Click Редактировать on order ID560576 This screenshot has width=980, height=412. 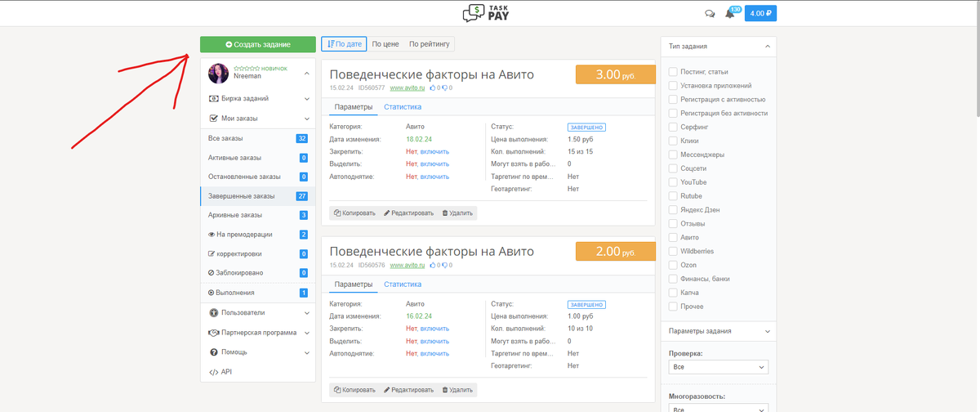(408, 390)
